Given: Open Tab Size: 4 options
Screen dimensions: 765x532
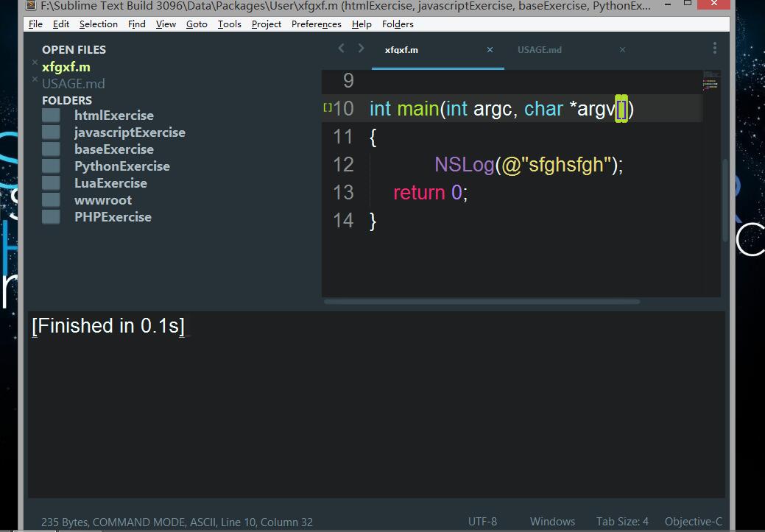Looking at the screenshot, I should coord(622,521).
